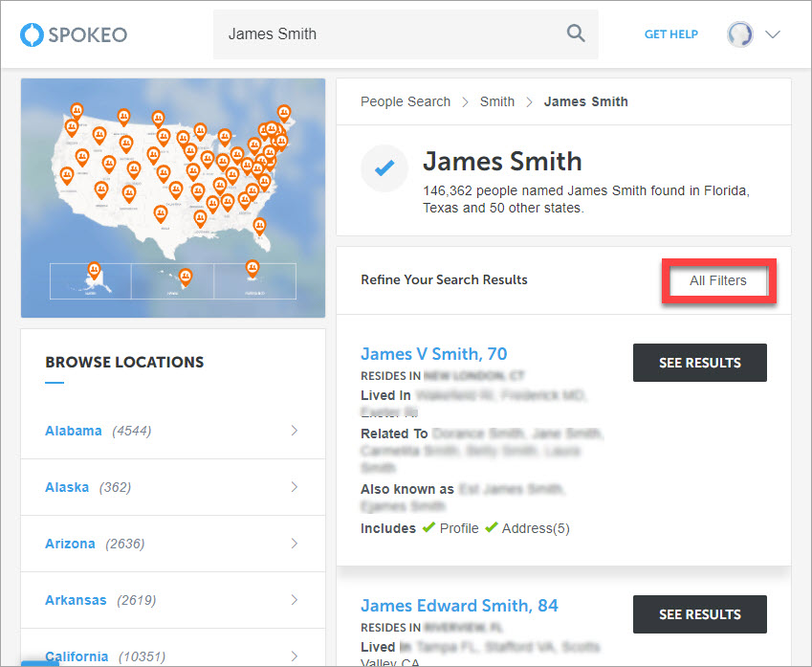Expand the account dropdown arrow
Image resolution: width=812 pixels, height=667 pixels.
point(773,34)
